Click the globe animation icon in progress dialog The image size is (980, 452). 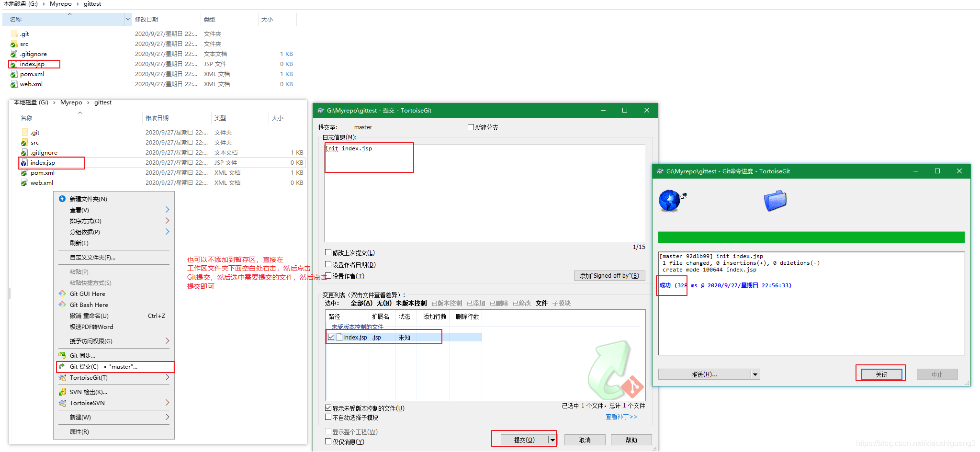672,201
